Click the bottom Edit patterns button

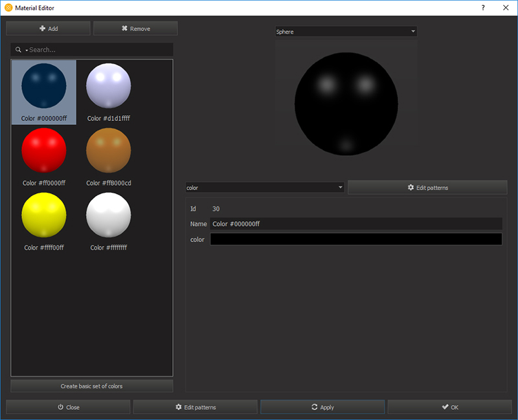(x=196, y=407)
